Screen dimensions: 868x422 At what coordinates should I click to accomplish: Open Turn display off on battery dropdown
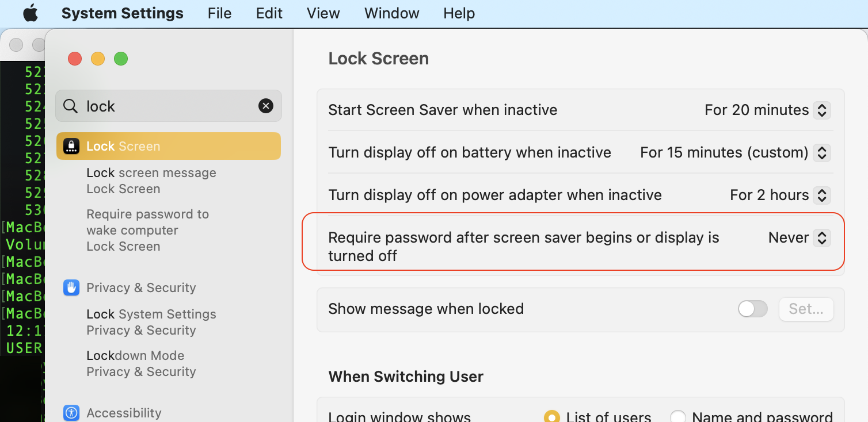coord(735,152)
